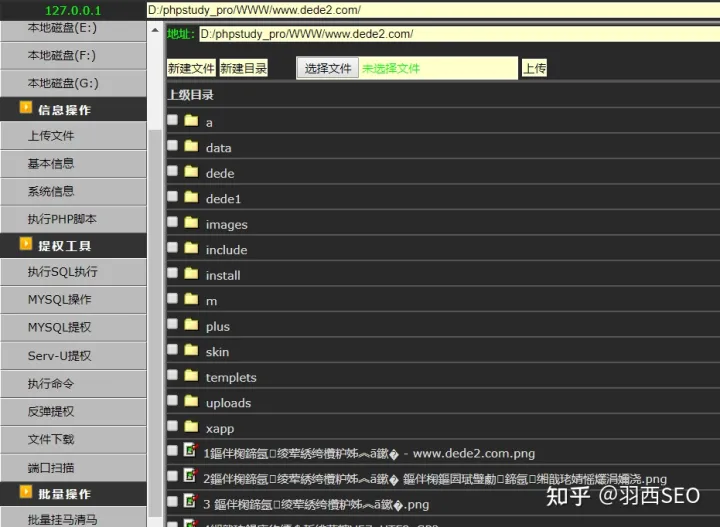This screenshot has height=527, width=720.
Task: Click the data folder icon
Action: click(191, 146)
